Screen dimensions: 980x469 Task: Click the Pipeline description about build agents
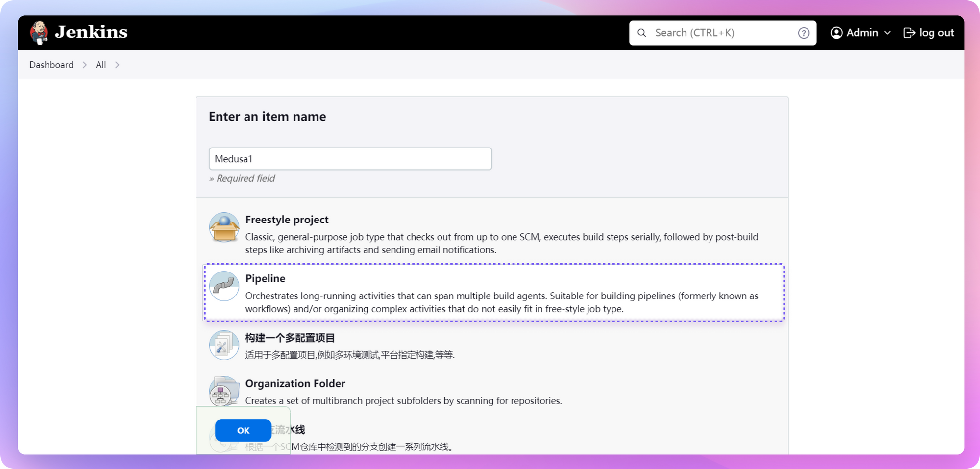pyautogui.click(x=502, y=302)
